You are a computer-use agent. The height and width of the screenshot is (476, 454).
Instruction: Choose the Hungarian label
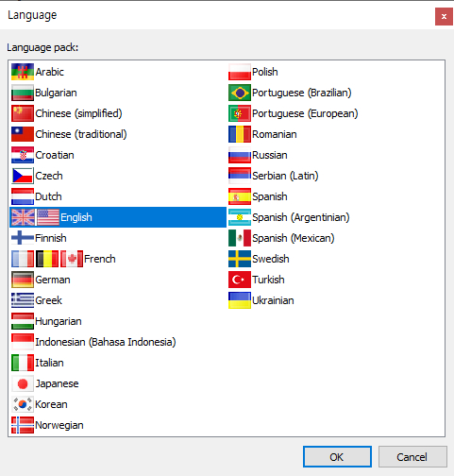point(59,321)
